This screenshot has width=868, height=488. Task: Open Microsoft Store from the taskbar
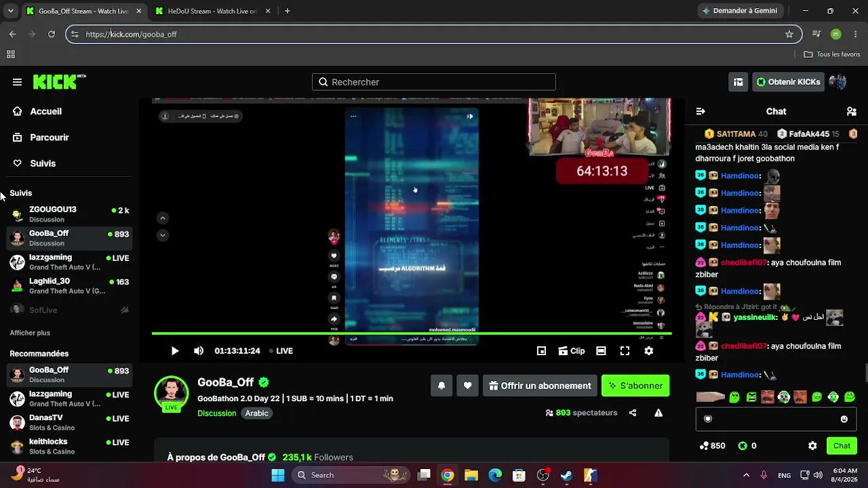[519, 475]
